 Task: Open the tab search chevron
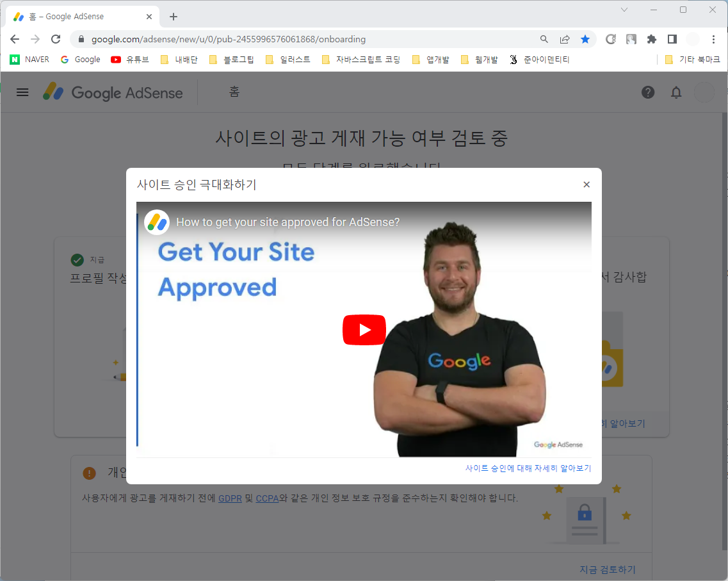pyautogui.click(x=624, y=10)
